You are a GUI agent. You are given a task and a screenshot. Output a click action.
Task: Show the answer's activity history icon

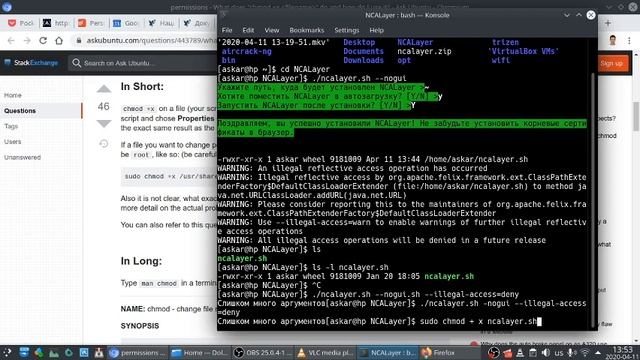[104, 144]
